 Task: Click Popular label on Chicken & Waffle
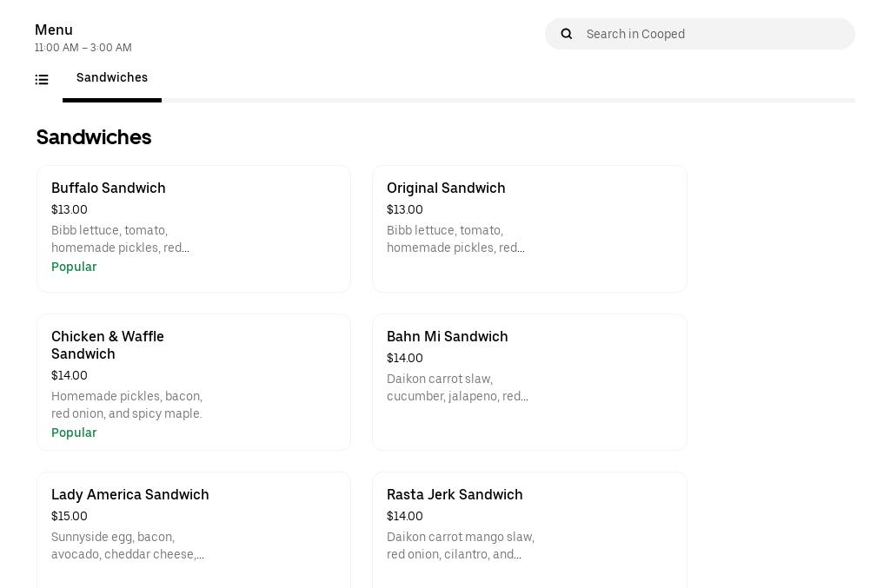click(74, 433)
